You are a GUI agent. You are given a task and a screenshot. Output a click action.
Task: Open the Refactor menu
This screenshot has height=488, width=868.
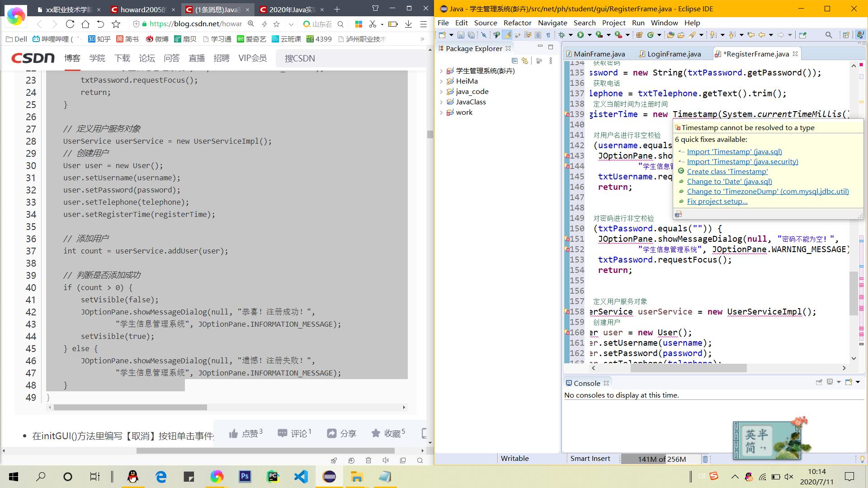point(517,23)
